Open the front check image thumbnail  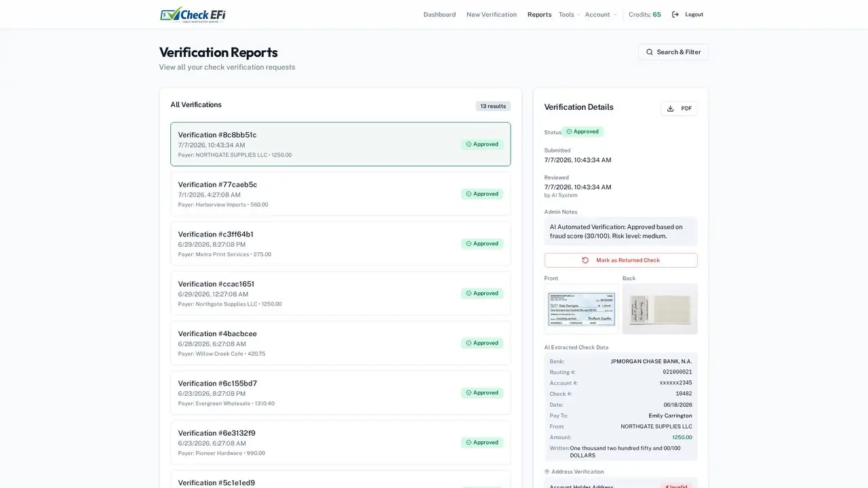(582, 309)
